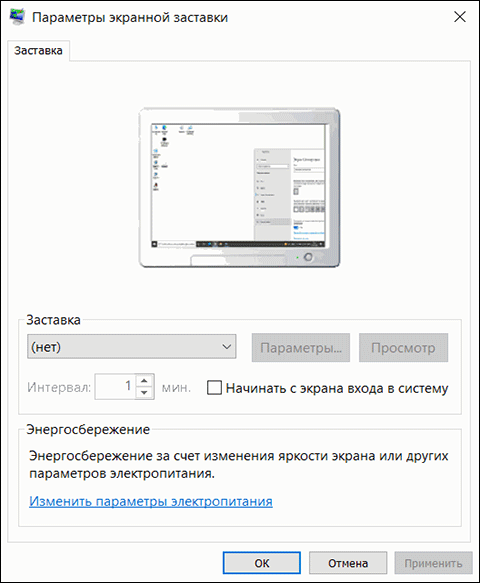Viewport: 480px width, 583px height.
Task: Decrease the interval with the down arrow
Action: (145, 393)
